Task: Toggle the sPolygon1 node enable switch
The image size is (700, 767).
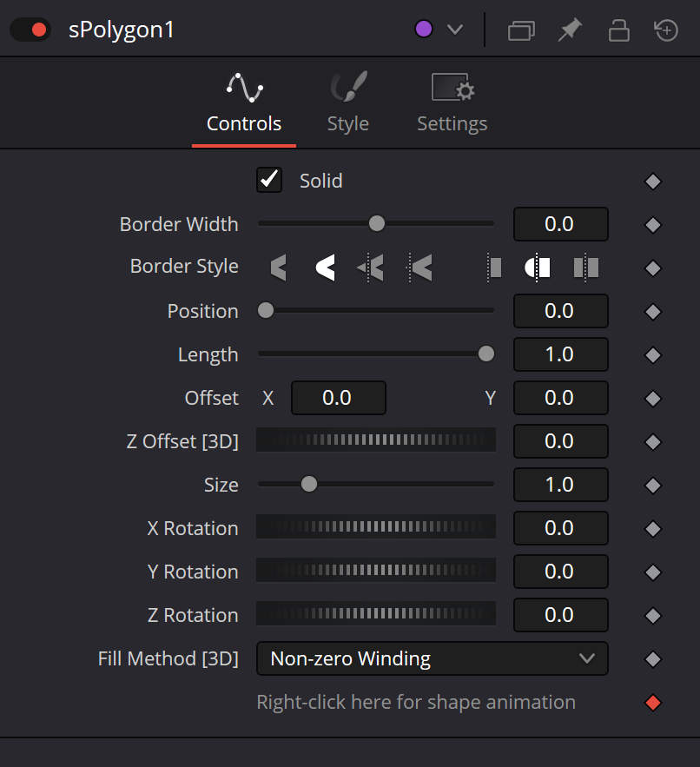Action: 30,30
